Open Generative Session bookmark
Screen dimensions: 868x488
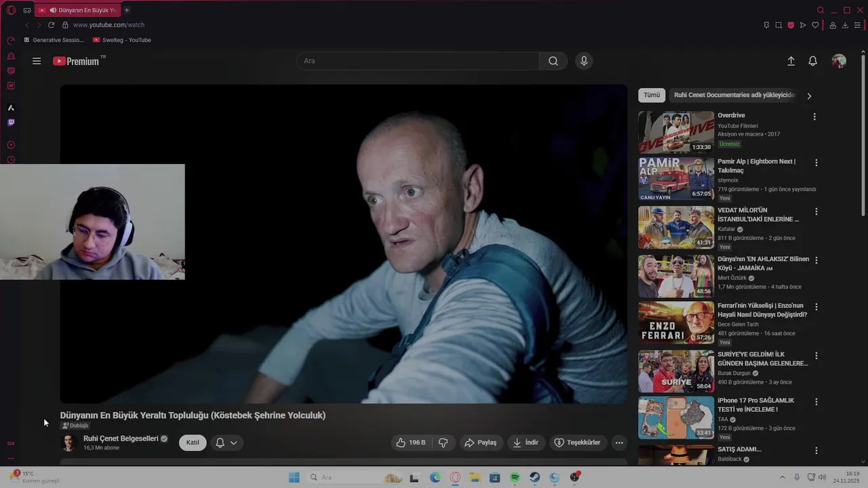point(54,40)
